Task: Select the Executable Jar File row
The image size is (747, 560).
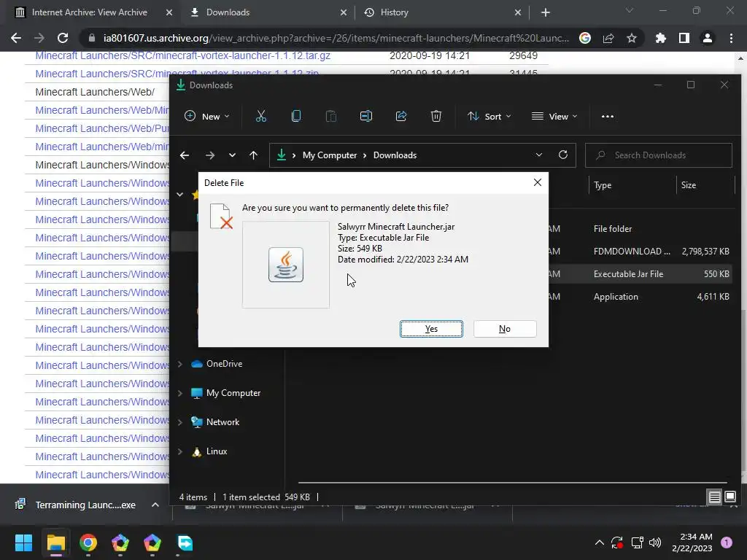Action: click(x=640, y=274)
